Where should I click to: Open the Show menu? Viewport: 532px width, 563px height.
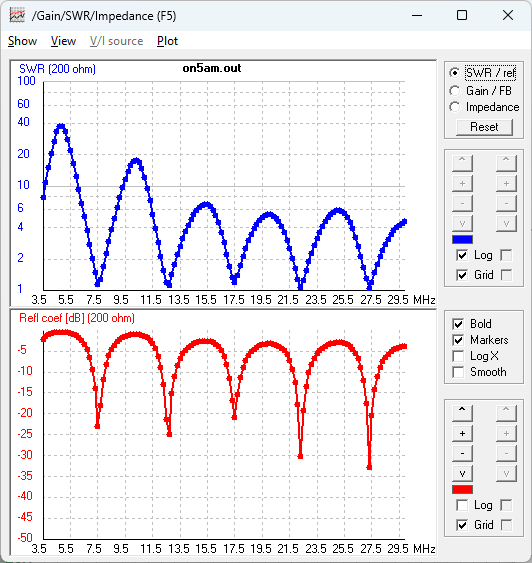pyautogui.click(x=22, y=41)
